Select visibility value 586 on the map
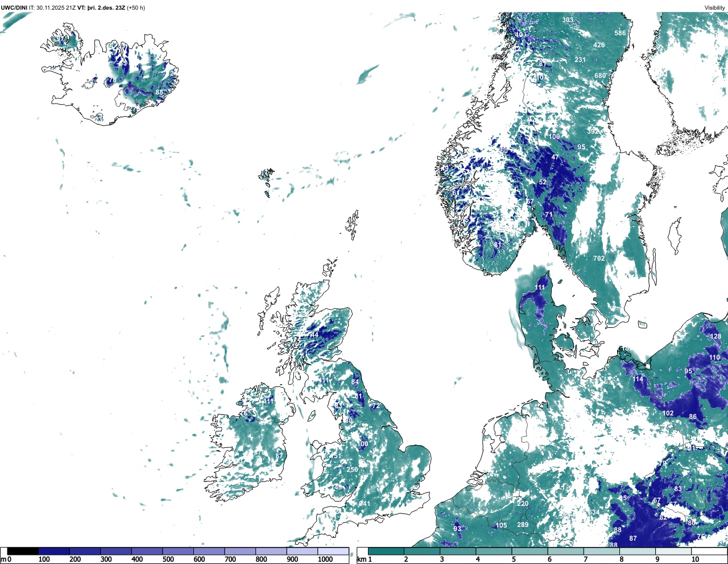This screenshot has width=728, height=564. click(x=620, y=33)
